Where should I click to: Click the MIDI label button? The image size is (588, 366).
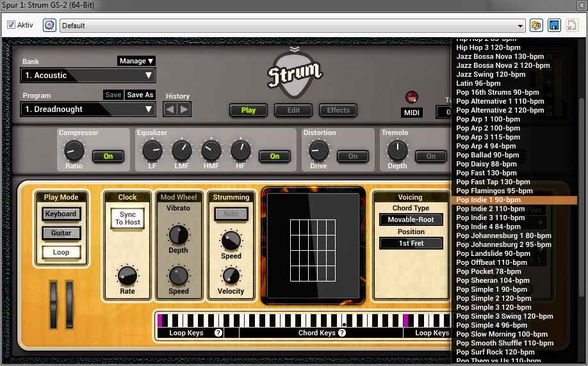coord(411,113)
